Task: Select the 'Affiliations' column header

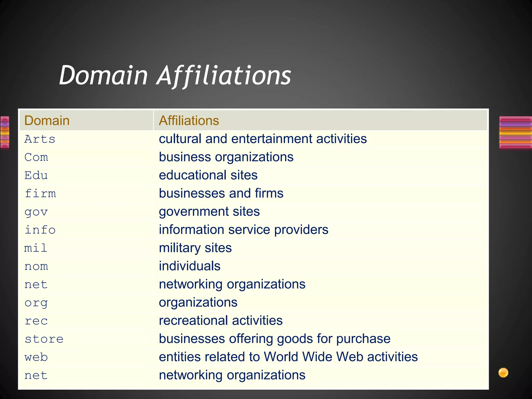Action: (189, 121)
